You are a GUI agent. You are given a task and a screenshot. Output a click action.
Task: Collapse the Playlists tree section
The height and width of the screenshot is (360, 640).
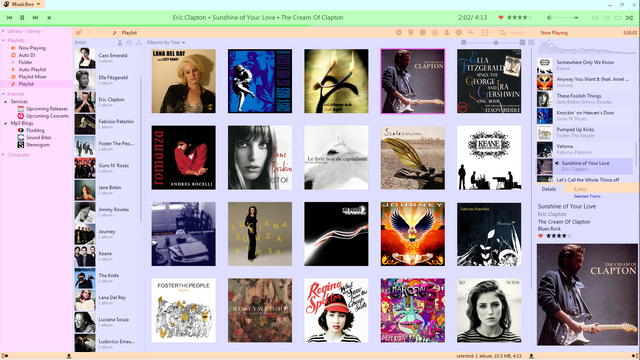point(3,40)
